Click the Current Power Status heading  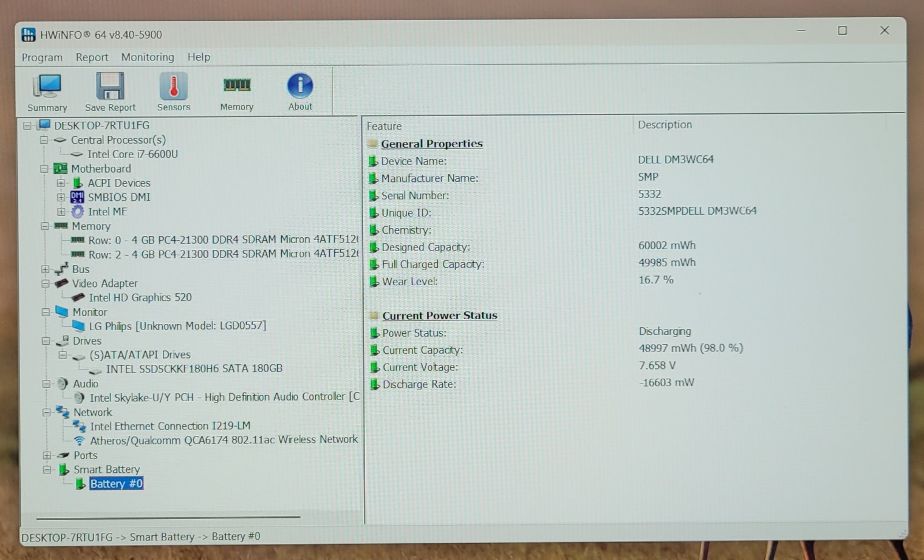coord(439,316)
